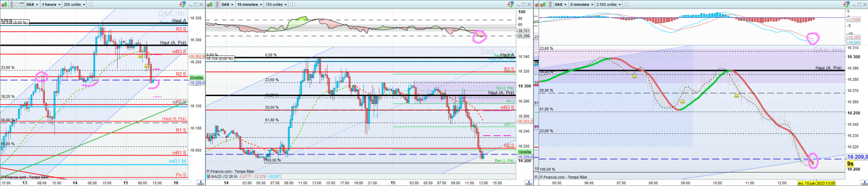868x186 pixels.
Task: Click refresh arrows icon in 1 heure chart
Action: pyautogui.click(x=182, y=4)
